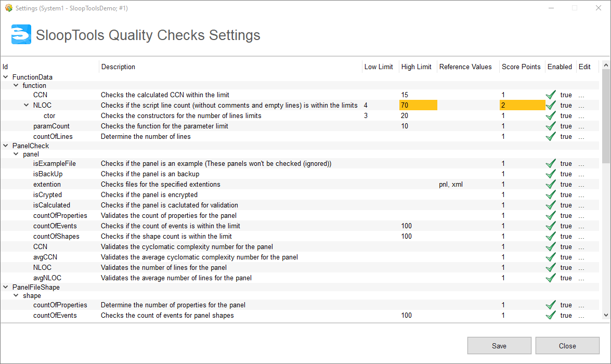This screenshot has width=611, height=364.
Task: Click the scrollbar up arrow
Action: tap(606, 65)
